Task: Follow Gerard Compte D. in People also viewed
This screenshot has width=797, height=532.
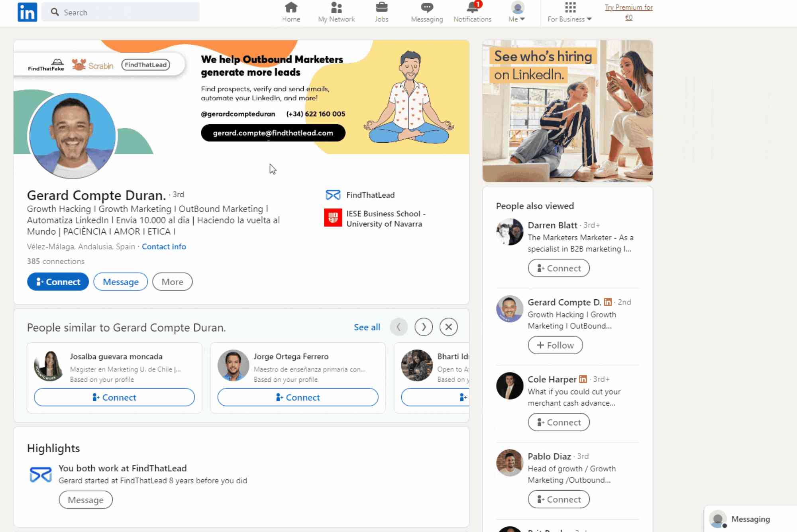Action: [555, 345]
